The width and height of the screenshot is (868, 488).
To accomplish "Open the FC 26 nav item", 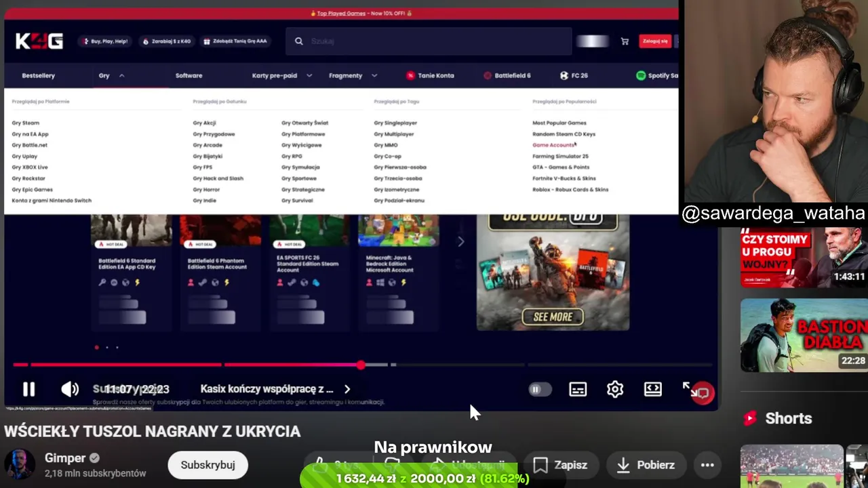I will click(574, 75).
